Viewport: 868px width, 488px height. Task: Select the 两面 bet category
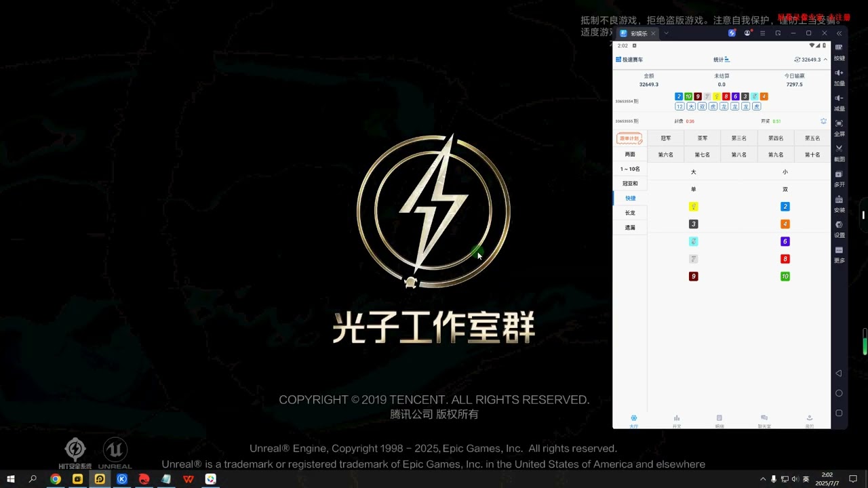(x=630, y=155)
